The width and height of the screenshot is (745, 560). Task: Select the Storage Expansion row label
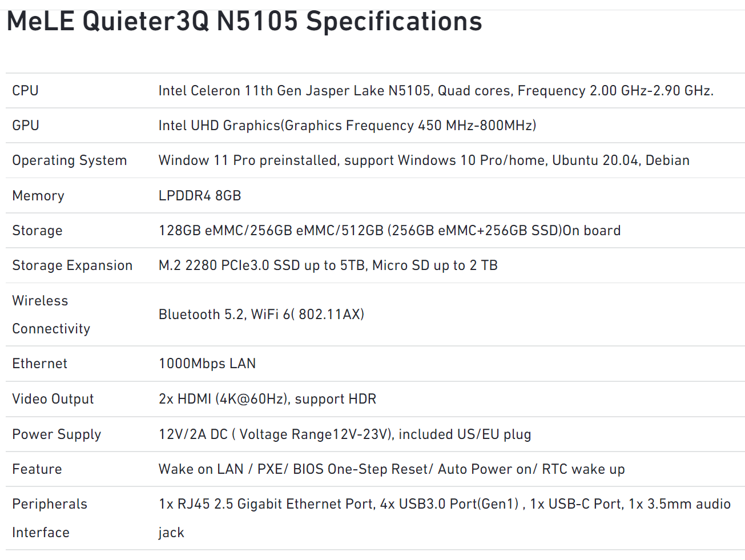(x=73, y=265)
